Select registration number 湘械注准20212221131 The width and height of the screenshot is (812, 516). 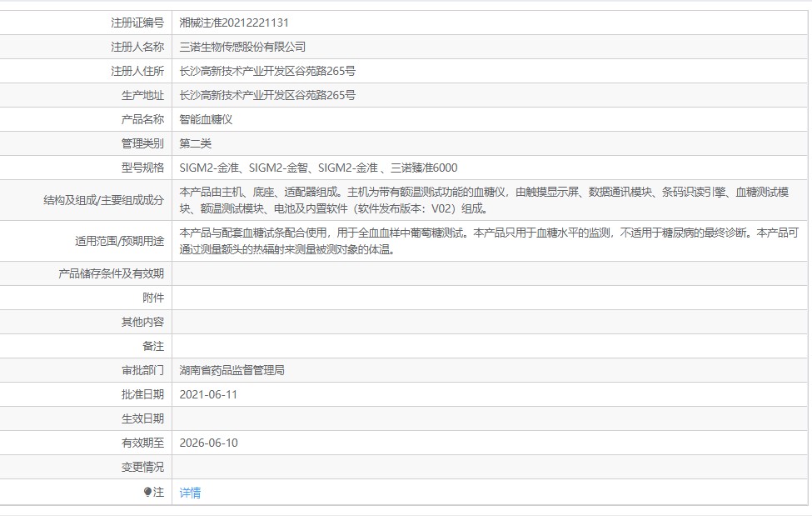coord(234,23)
